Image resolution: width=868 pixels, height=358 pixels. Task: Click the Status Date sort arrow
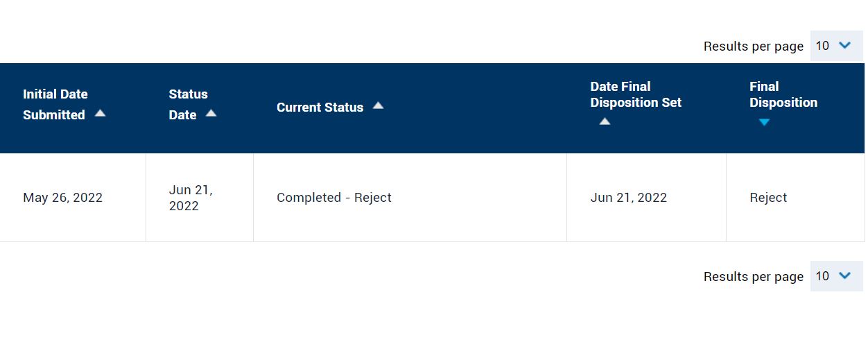(211, 113)
